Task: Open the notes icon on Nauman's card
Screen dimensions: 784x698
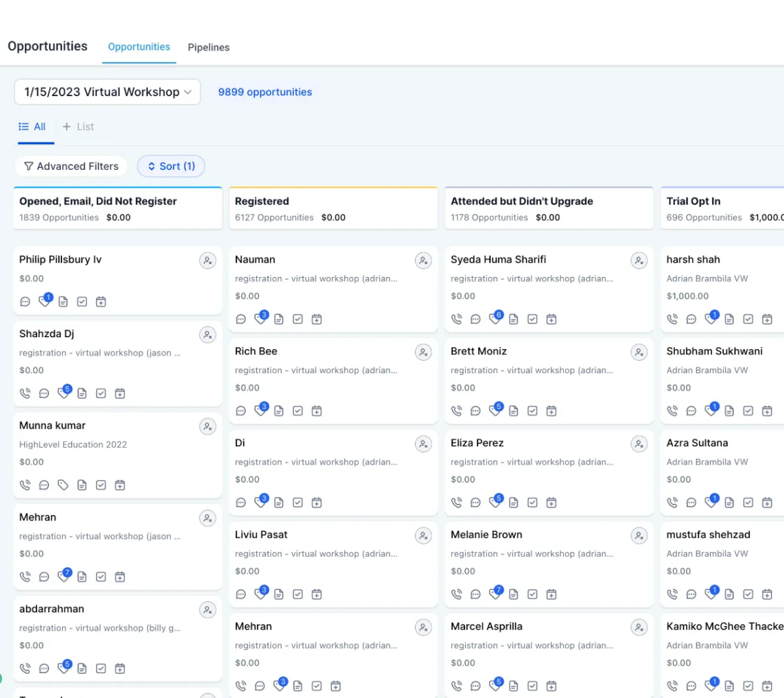Action: click(x=279, y=320)
